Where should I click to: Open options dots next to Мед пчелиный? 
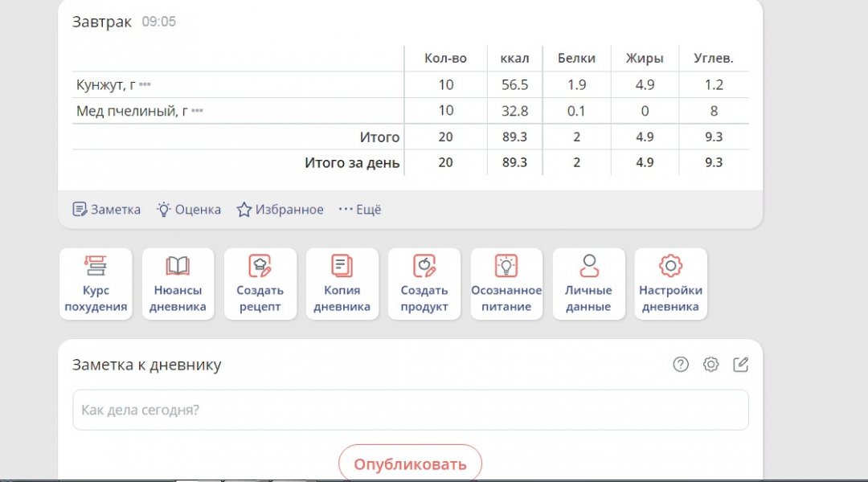pos(197,111)
